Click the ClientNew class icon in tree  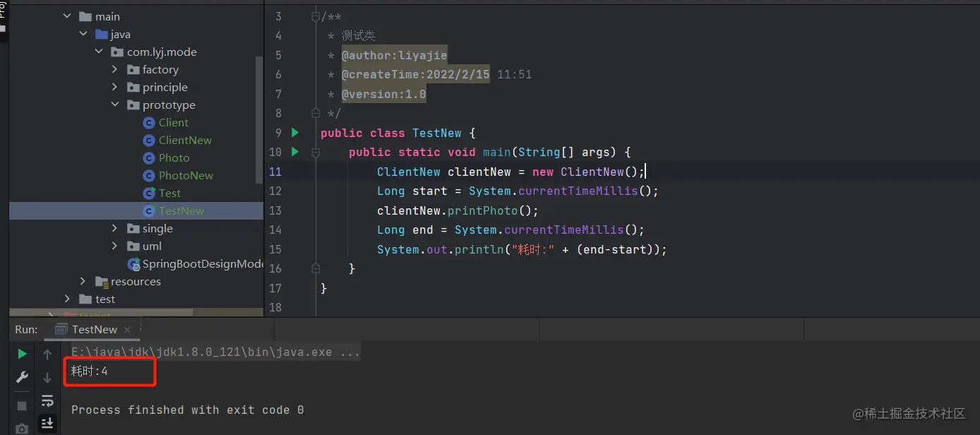click(x=148, y=141)
